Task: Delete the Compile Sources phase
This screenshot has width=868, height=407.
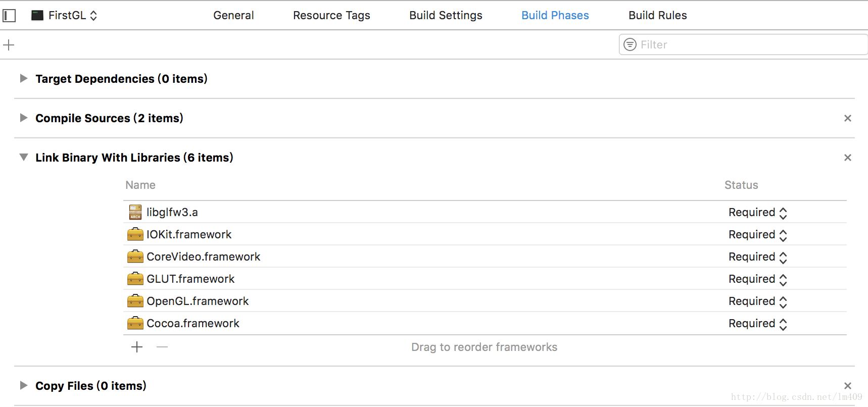Action: (x=848, y=118)
